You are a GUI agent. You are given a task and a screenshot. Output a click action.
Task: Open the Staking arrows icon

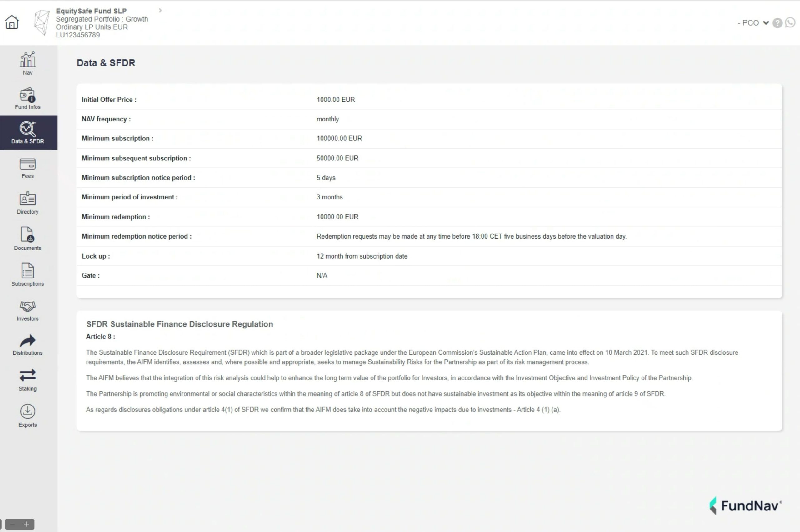[28, 380]
